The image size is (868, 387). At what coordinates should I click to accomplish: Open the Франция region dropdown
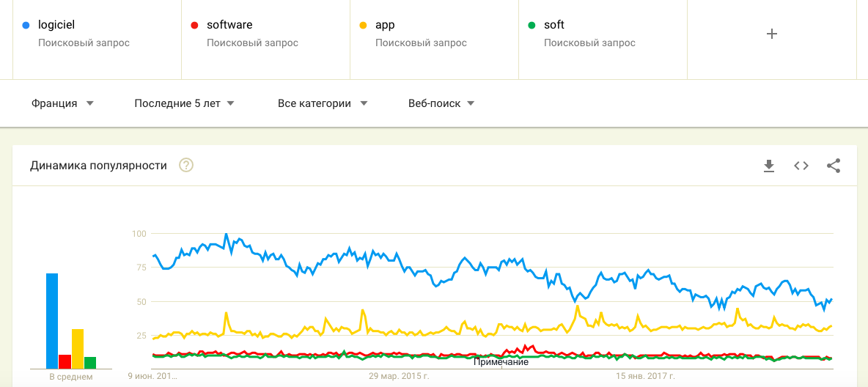tap(63, 103)
